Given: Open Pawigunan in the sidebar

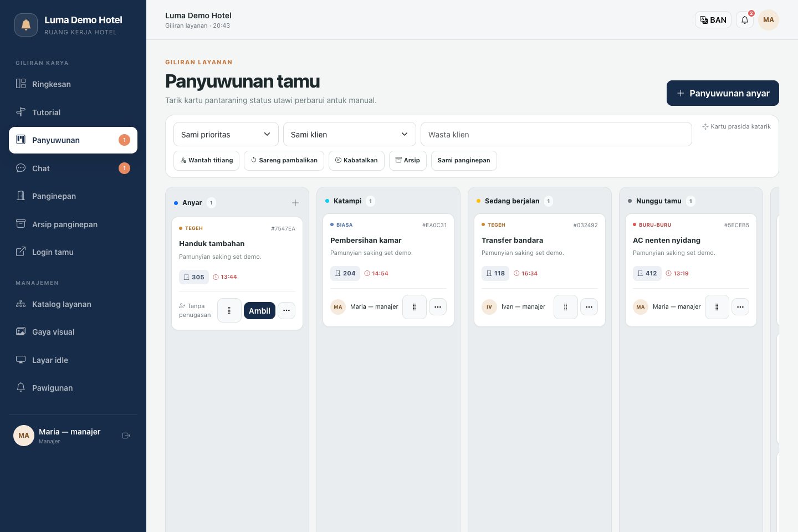Looking at the screenshot, I should (73, 388).
